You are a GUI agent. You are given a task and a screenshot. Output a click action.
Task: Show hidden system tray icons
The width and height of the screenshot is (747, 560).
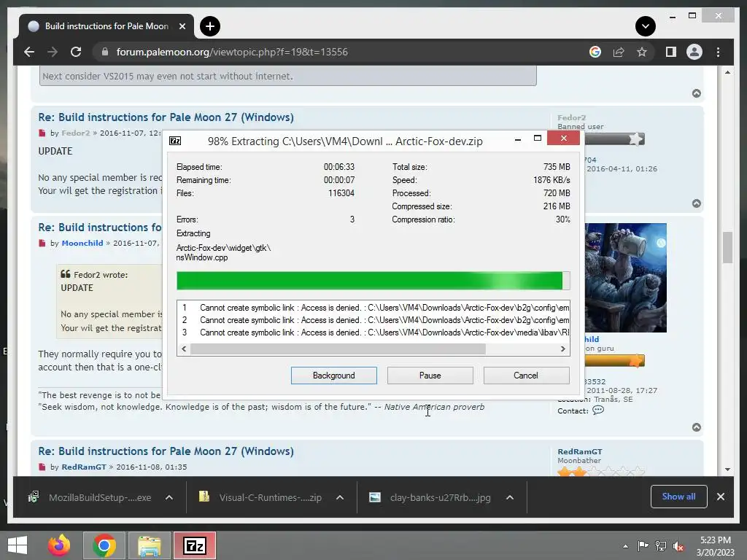click(x=625, y=546)
